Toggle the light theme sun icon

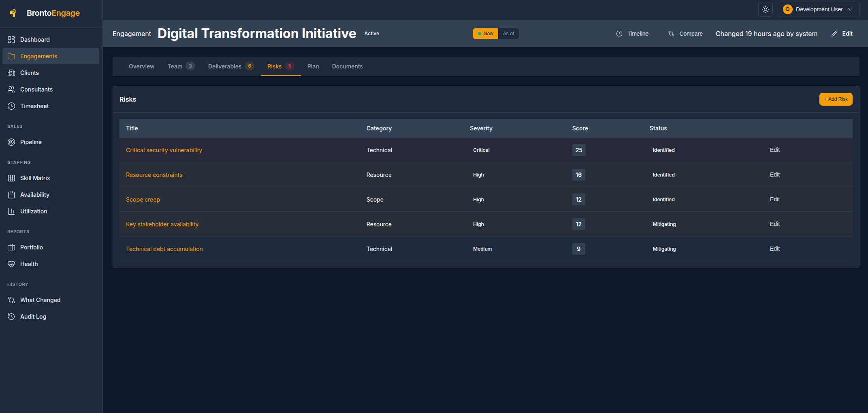coord(765,9)
